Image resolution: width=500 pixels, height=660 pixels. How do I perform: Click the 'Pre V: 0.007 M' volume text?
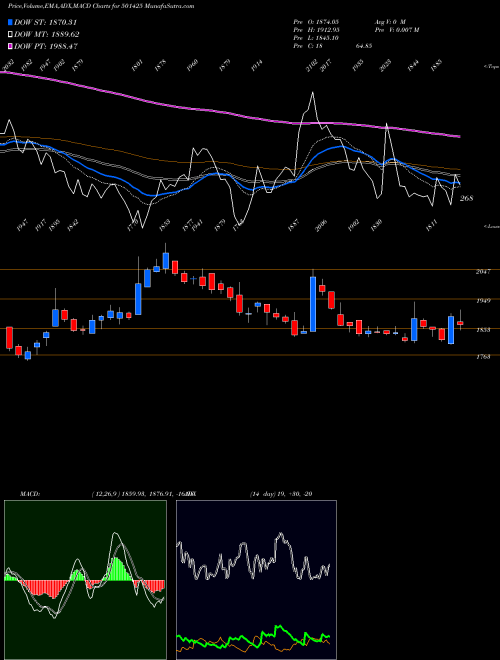pos(396,30)
